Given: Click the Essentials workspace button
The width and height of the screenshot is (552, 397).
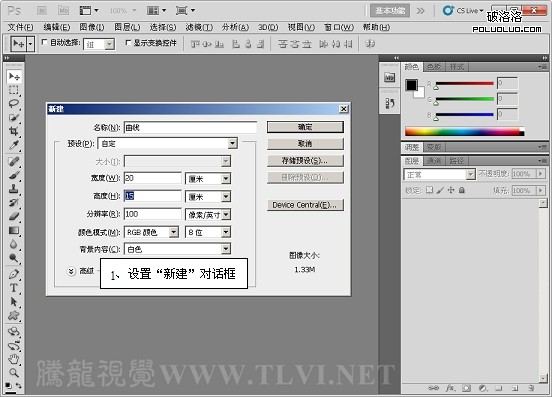Looking at the screenshot, I should pos(390,11).
